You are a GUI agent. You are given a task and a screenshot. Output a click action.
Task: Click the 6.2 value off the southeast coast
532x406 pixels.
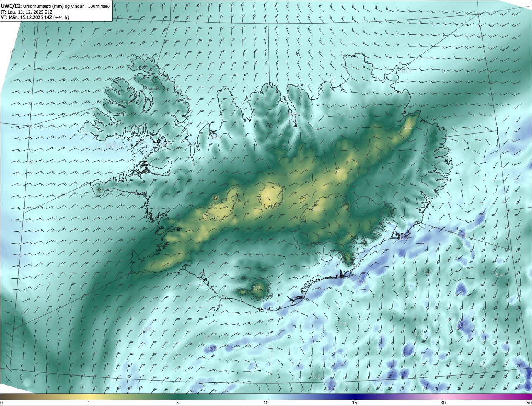coord(427,272)
